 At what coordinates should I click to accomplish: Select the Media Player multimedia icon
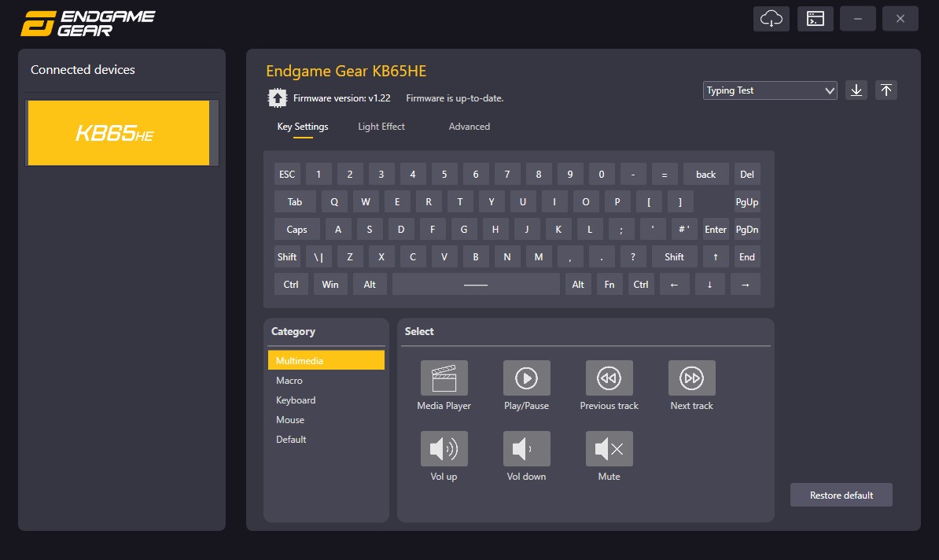click(x=444, y=378)
